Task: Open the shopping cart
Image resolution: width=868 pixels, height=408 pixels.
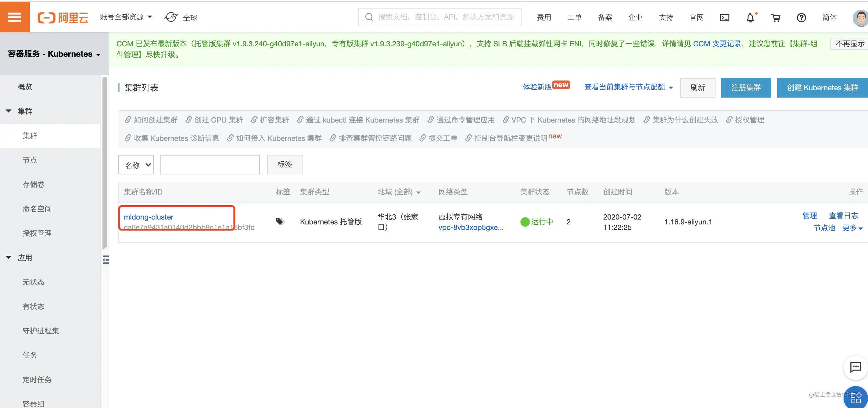Action: (x=776, y=17)
